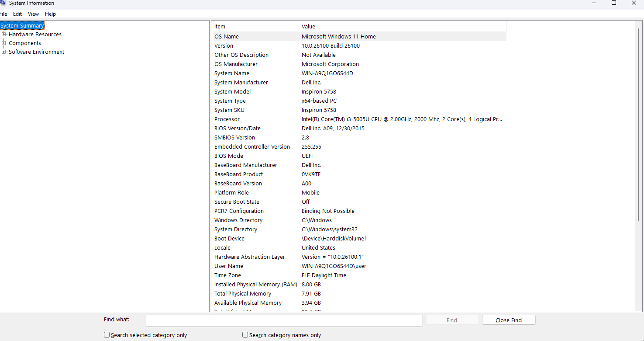Click Dell Inc. A09, 12/30/2015 value
Screen dimensions: 644x341
tap(333, 129)
